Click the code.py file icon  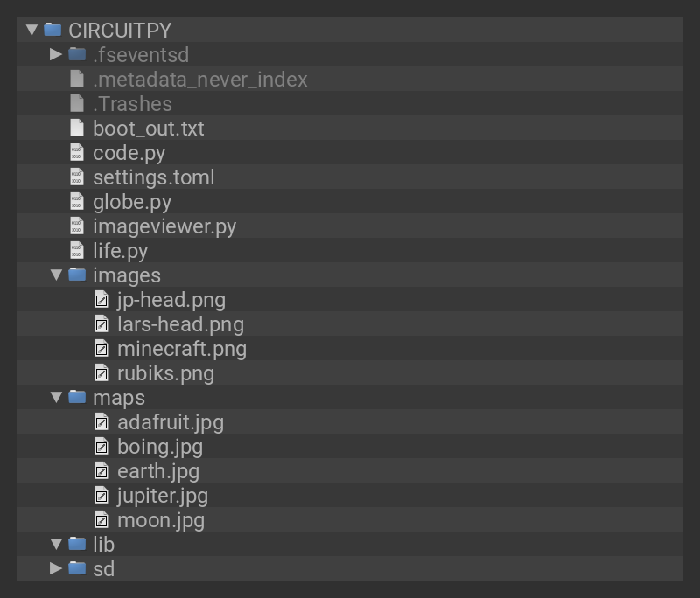(77, 152)
